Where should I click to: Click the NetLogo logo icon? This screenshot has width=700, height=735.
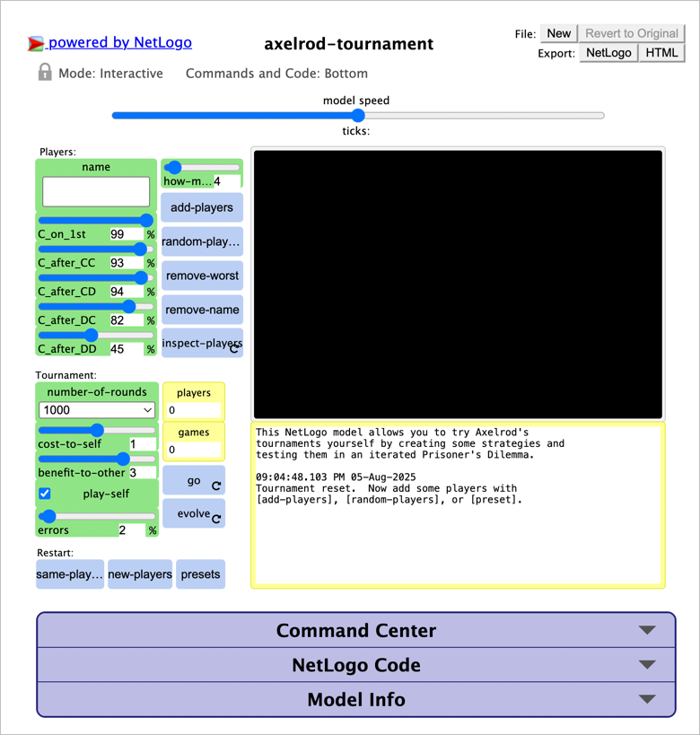click(x=37, y=43)
